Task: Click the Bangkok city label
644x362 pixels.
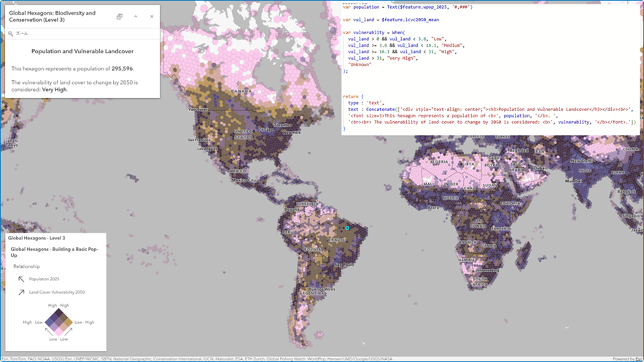Action: (x=626, y=192)
